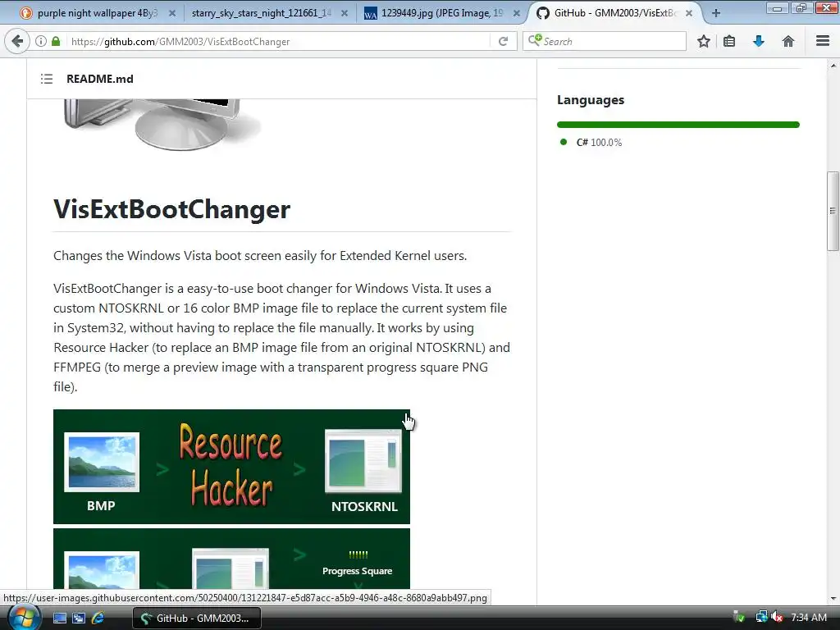Open site information circle icon
Viewport: 840px width, 630px height.
41,41
